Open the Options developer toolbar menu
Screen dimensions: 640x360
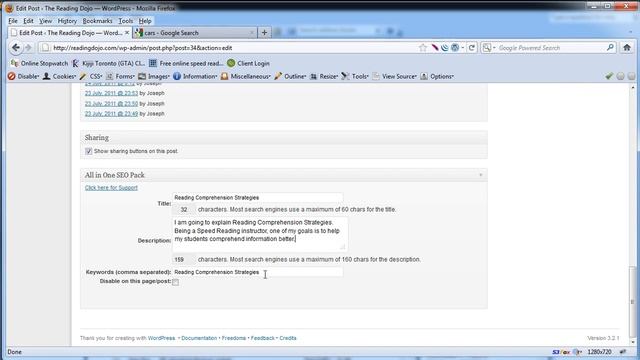tap(437, 76)
